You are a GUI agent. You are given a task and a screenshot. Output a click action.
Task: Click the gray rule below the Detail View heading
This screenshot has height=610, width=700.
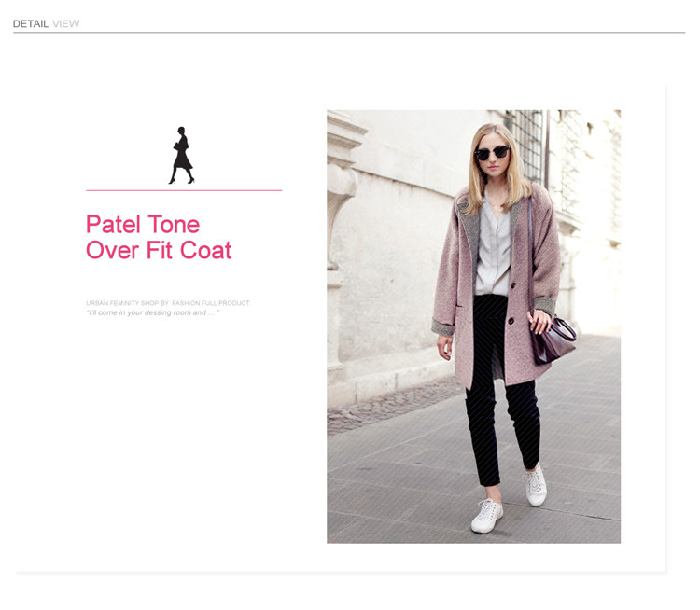tap(349, 33)
